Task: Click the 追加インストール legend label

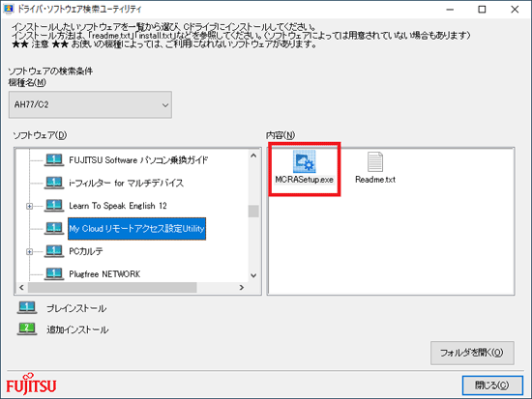Action: tap(77, 329)
